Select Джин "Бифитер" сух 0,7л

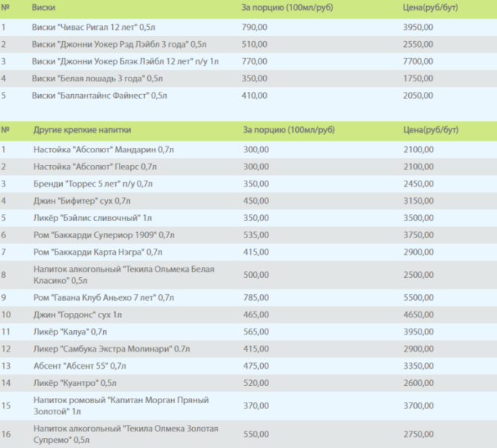pos(82,201)
